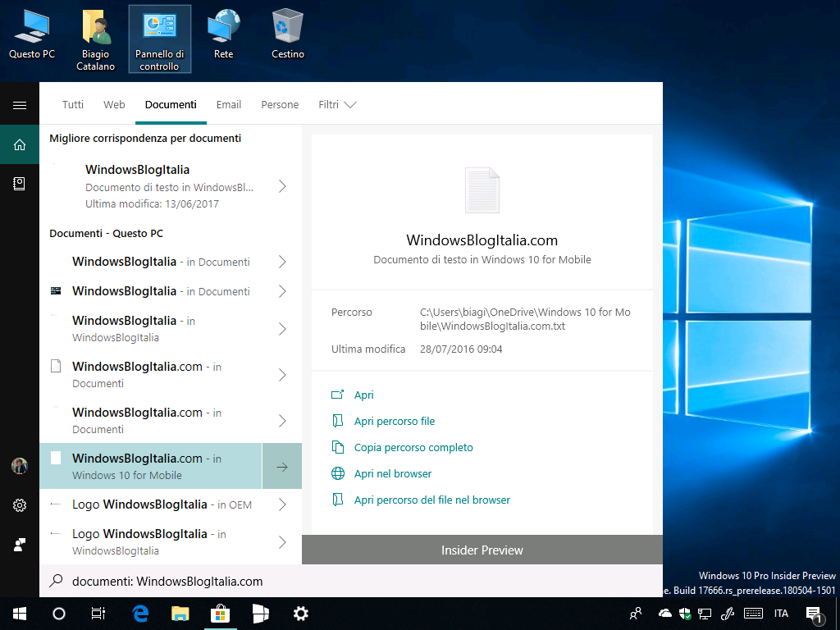Screen dimensions: 840x630
Task: Select the Pannello di controllo desktop icon
Action: pos(160,39)
